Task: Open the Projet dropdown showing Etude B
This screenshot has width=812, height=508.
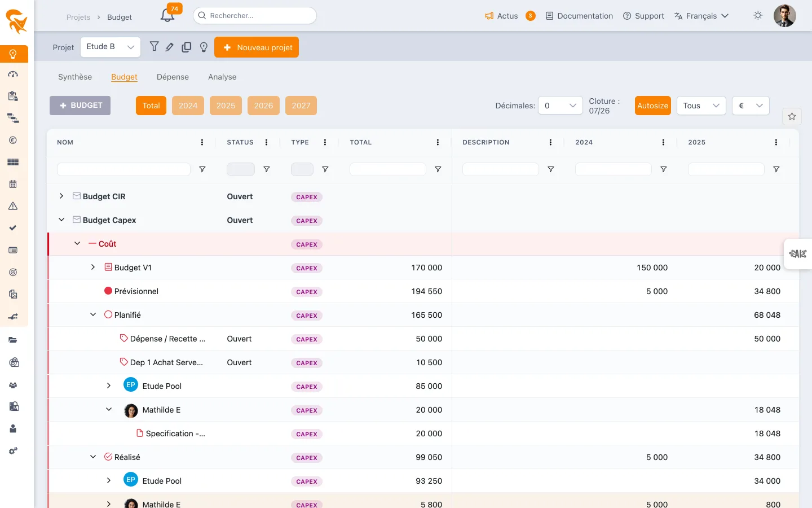Action: (x=111, y=47)
